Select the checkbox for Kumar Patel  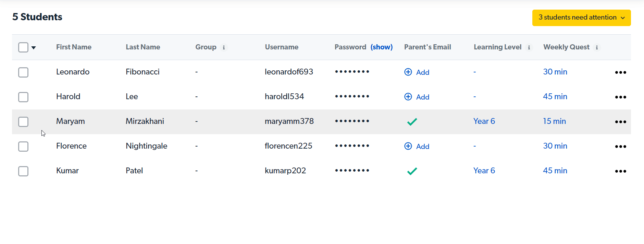[23, 171]
